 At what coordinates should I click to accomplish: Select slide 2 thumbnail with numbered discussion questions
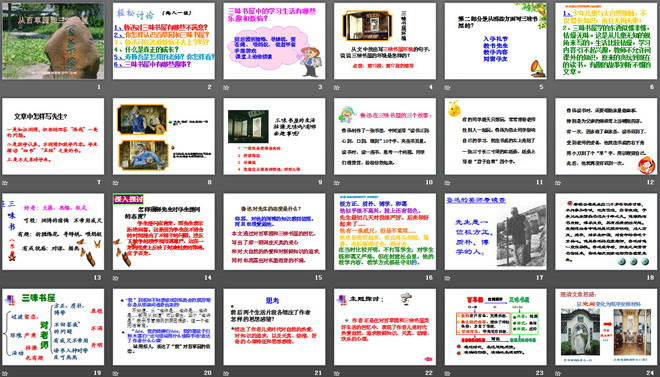point(164,41)
